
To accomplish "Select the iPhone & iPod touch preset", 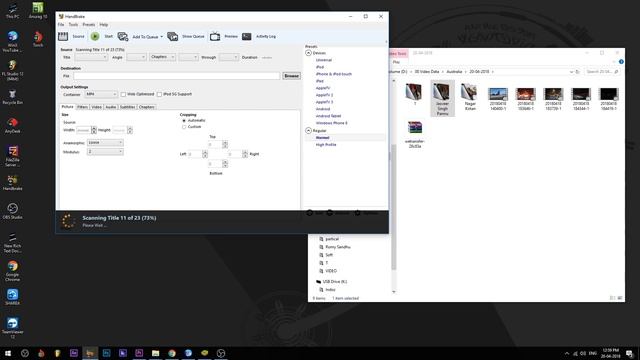I will [333, 74].
